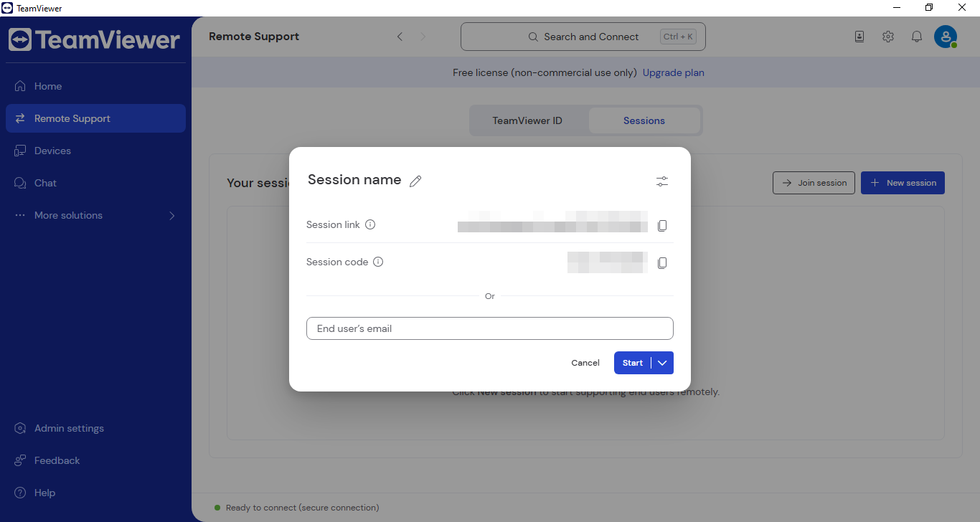The width and height of the screenshot is (980, 522).
Task: Expand the More solutions submenu
Action: [171, 215]
